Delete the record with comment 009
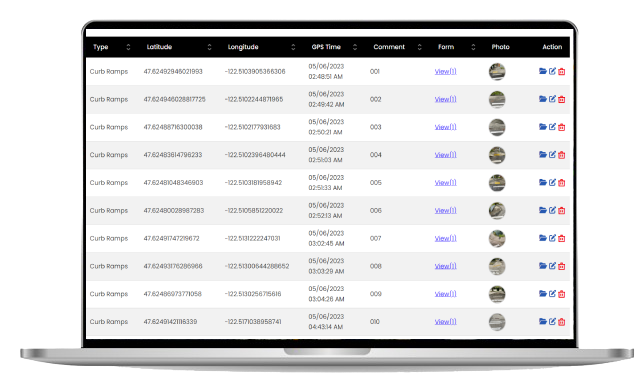This screenshot has width=640, height=390. pos(562,294)
